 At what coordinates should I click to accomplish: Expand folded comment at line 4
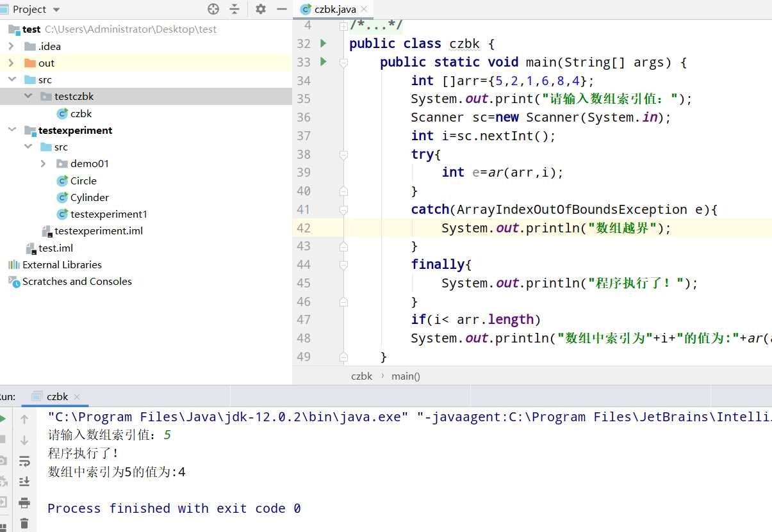click(x=343, y=26)
